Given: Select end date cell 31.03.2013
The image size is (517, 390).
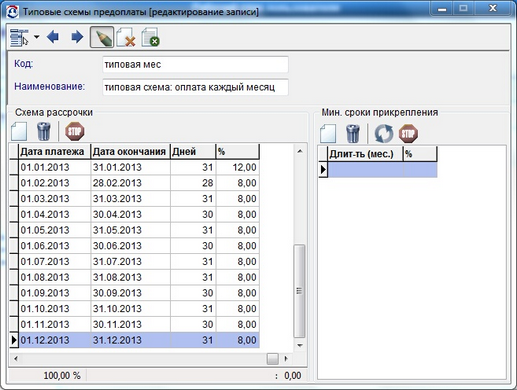Looking at the screenshot, I should (130, 199).
